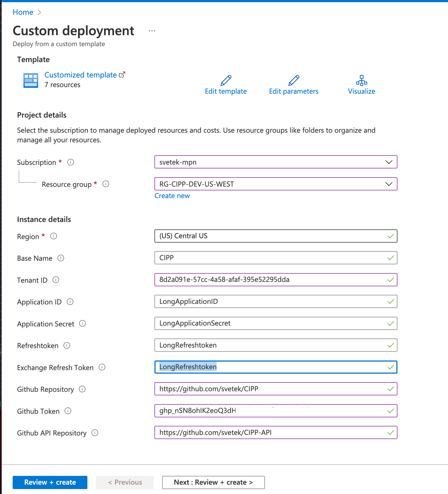The width and height of the screenshot is (448, 494).
Task: Show Exchange Refresh Token info tooltip
Action: click(102, 367)
